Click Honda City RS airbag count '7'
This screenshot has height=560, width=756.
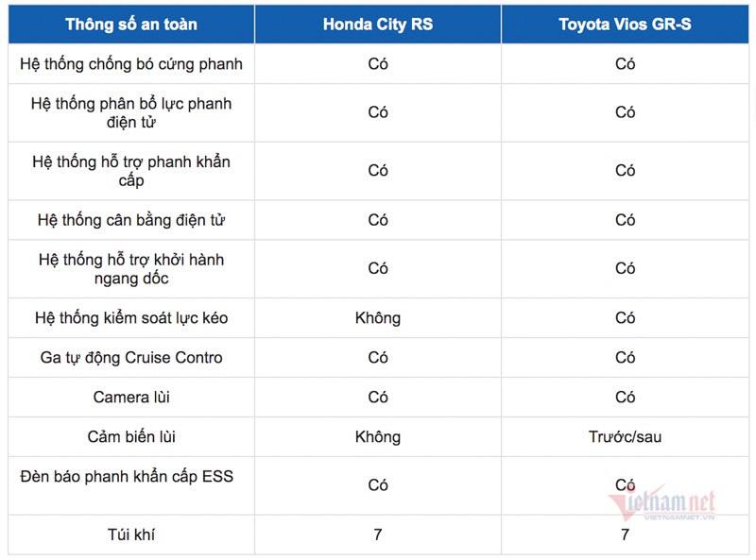tap(378, 535)
